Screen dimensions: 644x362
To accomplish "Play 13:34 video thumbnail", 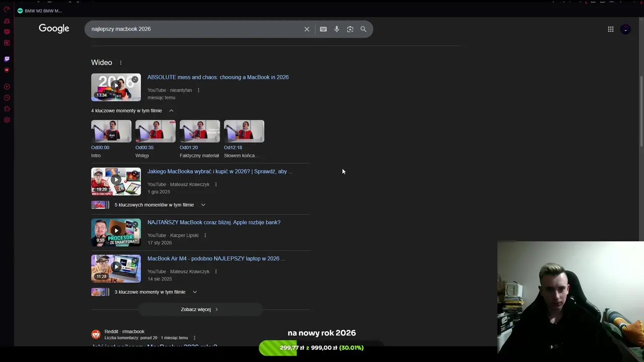I will (116, 87).
